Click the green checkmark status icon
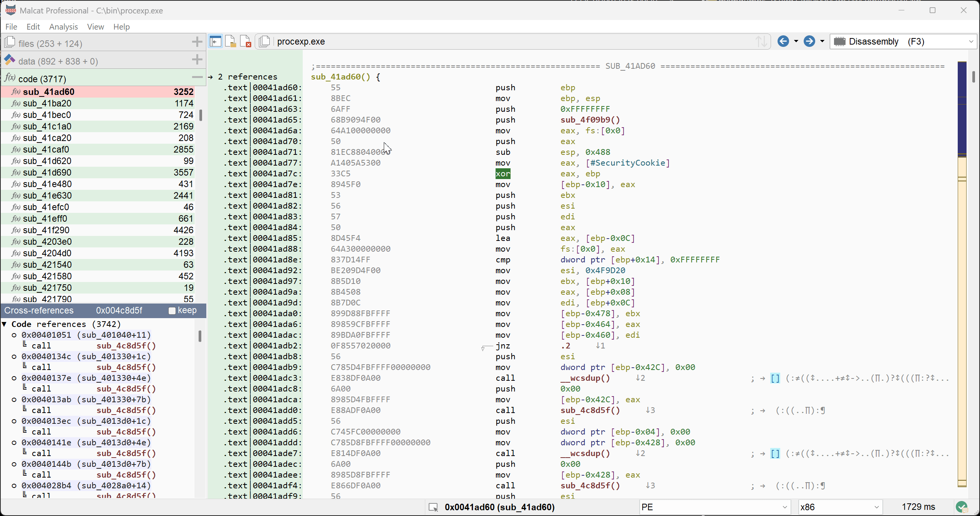Image resolution: width=980 pixels, height=516 pixels. pos(962,507)
